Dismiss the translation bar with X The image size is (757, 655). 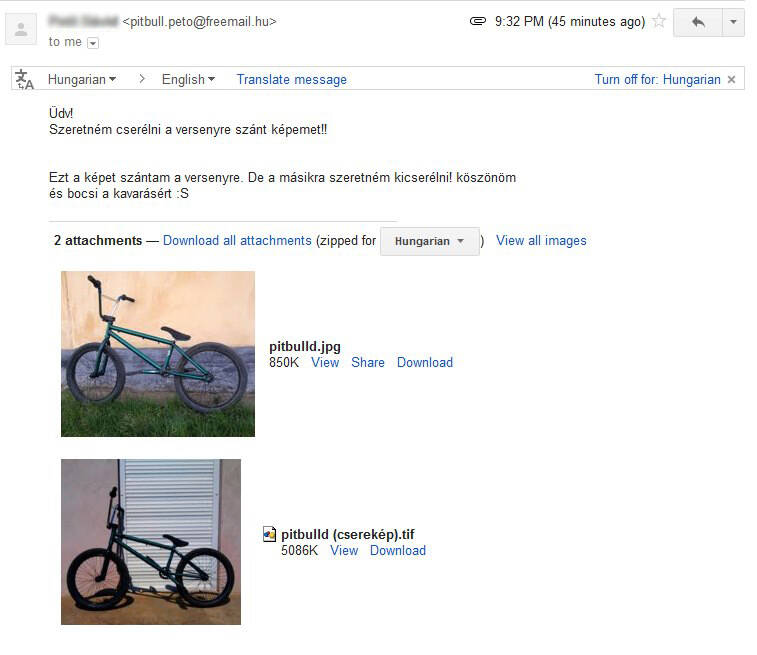click(x=731, y=80)
